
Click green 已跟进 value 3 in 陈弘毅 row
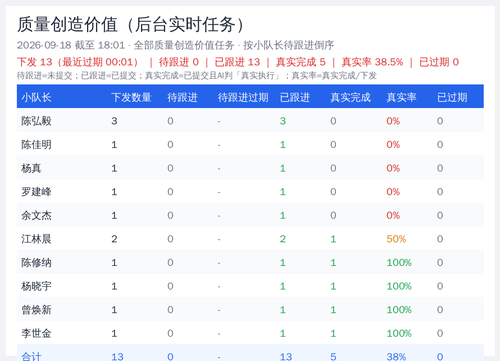tap(283, 121)
